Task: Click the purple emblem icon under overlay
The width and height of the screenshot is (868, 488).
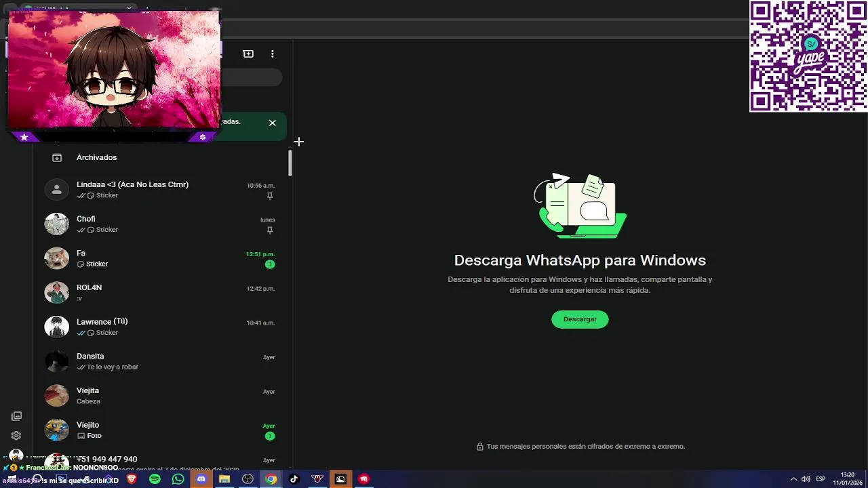Action: (x=203, y=137)
